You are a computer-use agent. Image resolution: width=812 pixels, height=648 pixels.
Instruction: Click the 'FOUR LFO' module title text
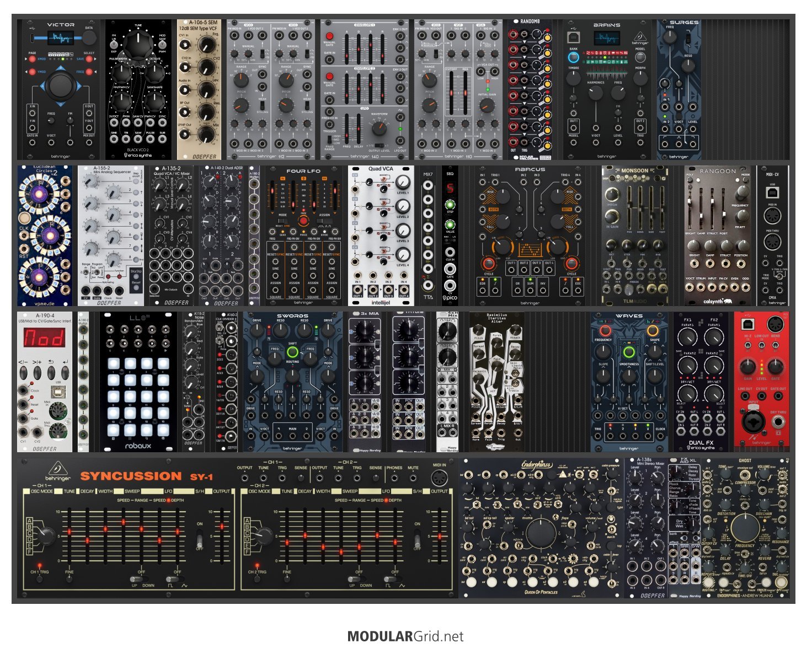click(303, 171)
